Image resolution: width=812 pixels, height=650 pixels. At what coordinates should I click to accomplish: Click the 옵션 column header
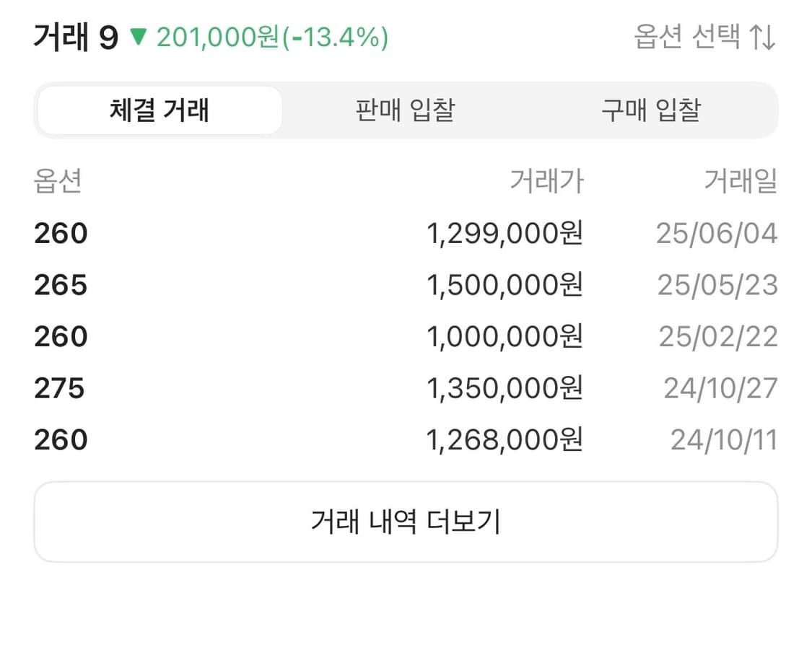coord(58,182)
